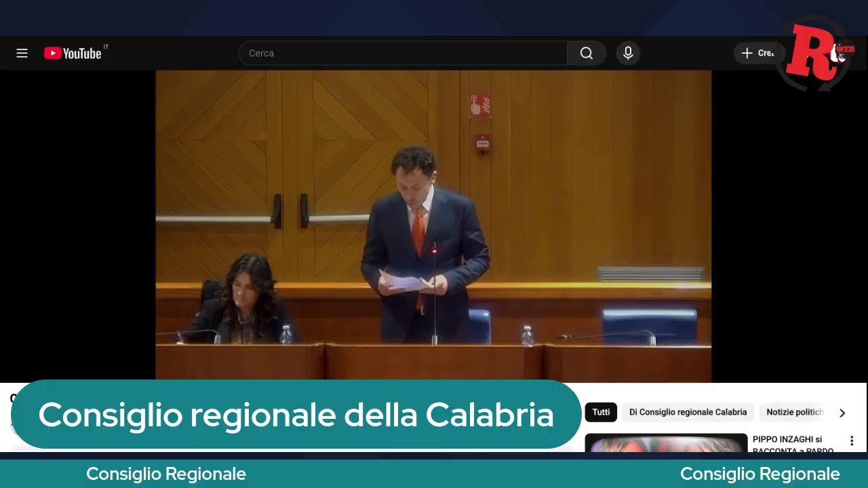Image resolution: width=868 pixels, height=488 pixels.
Task: Select the Notizie politiche filter chip
Action: [x=793, y=412]
